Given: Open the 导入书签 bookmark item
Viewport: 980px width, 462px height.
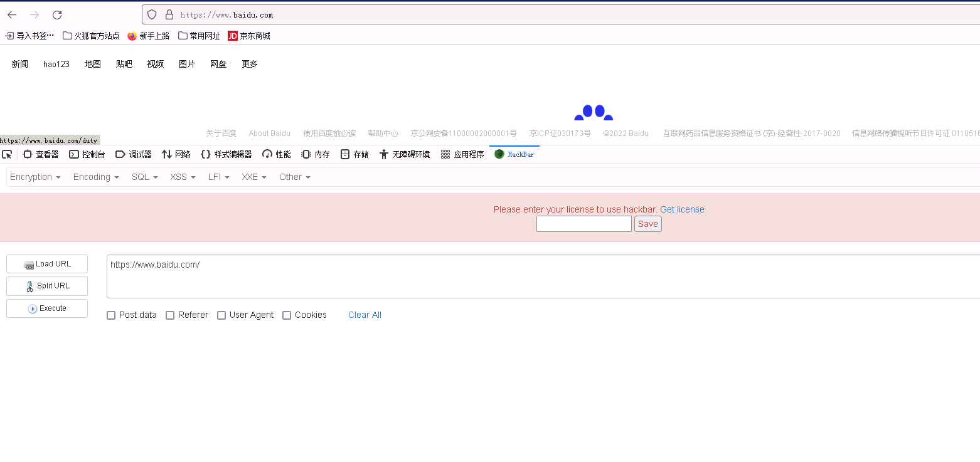Looking at the screenshot, I should [x=29, y=36].
